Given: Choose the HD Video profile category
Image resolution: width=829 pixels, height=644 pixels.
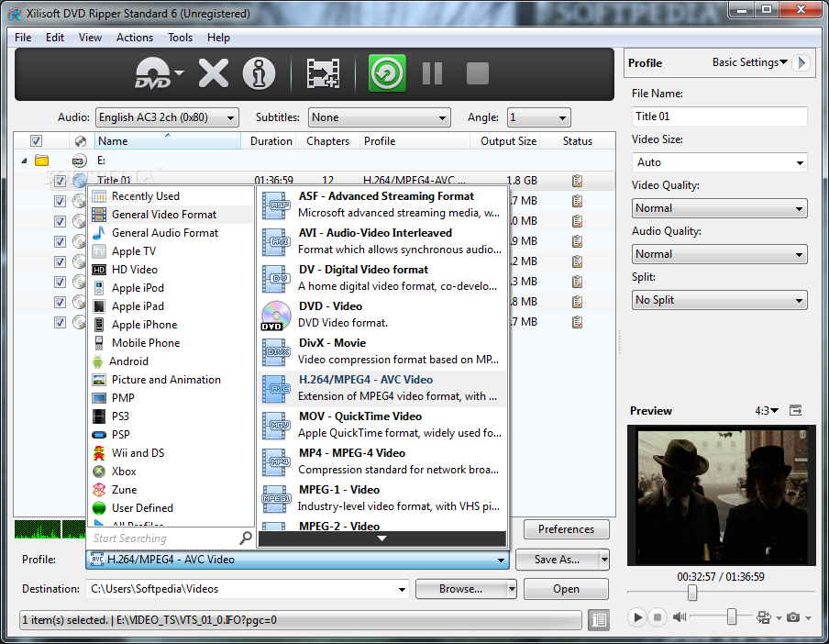Looking at the screenshot, I should point(171,270).
